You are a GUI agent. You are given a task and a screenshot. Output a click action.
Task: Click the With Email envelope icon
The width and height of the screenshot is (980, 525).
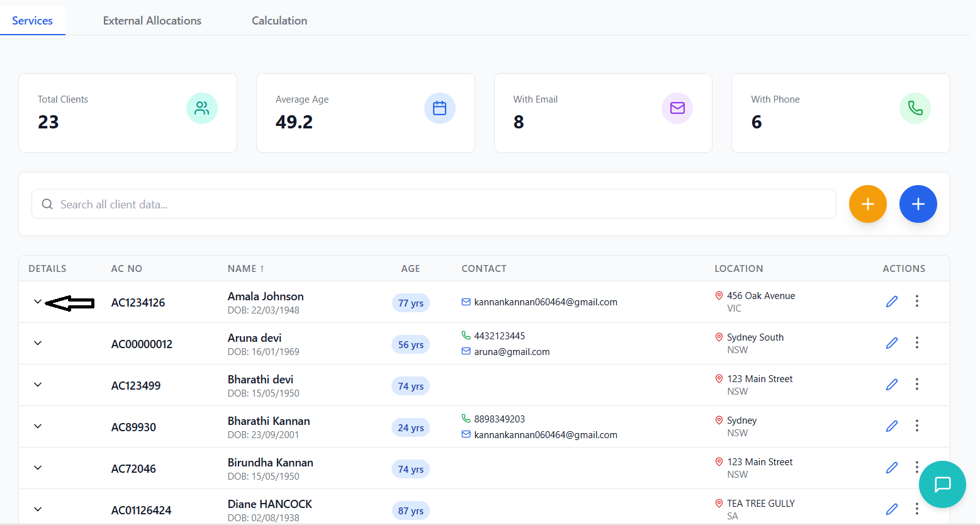677,108
